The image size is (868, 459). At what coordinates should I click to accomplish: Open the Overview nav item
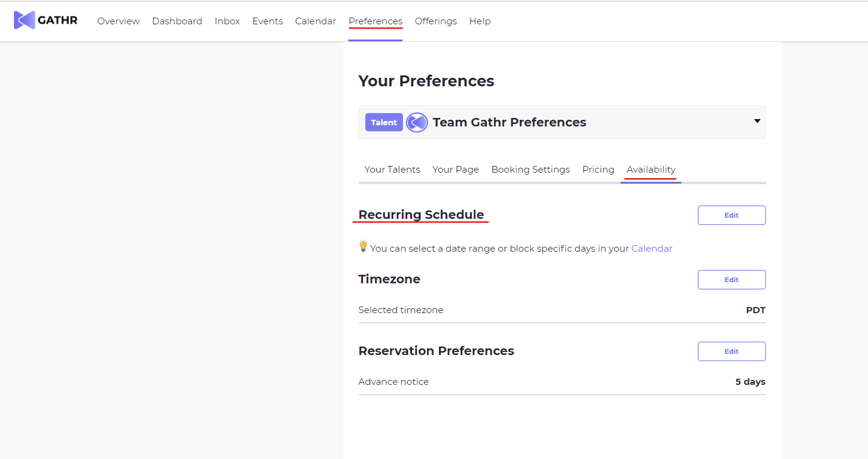[119, 21]
